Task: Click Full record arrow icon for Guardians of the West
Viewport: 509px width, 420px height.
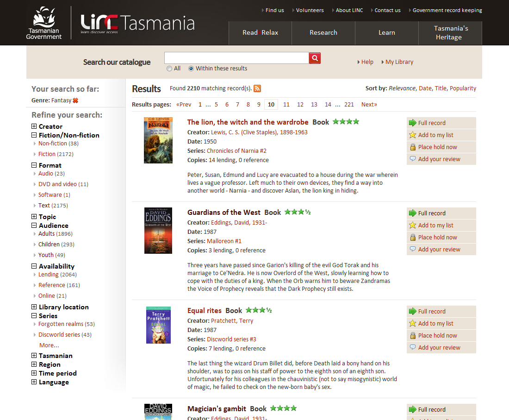Action: [x=413, y=213]
